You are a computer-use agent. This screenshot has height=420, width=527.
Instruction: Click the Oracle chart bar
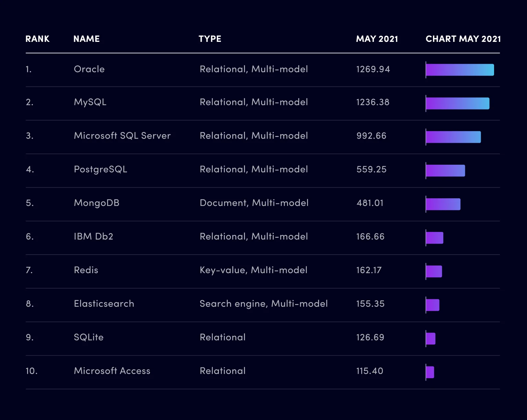pos(460,70)
